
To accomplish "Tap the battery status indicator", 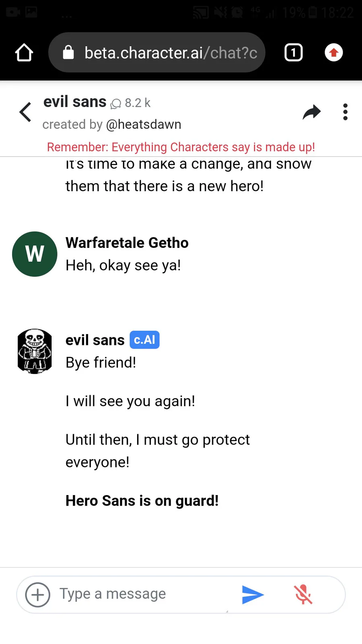I will (313, 13).
